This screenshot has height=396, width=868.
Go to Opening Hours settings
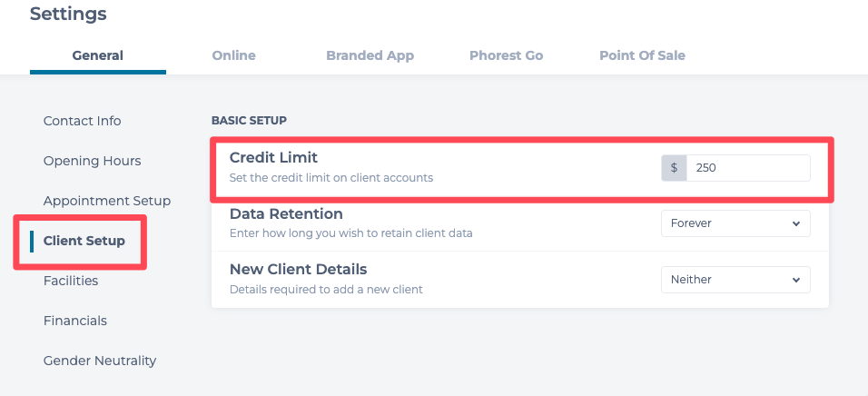point(92,161)
